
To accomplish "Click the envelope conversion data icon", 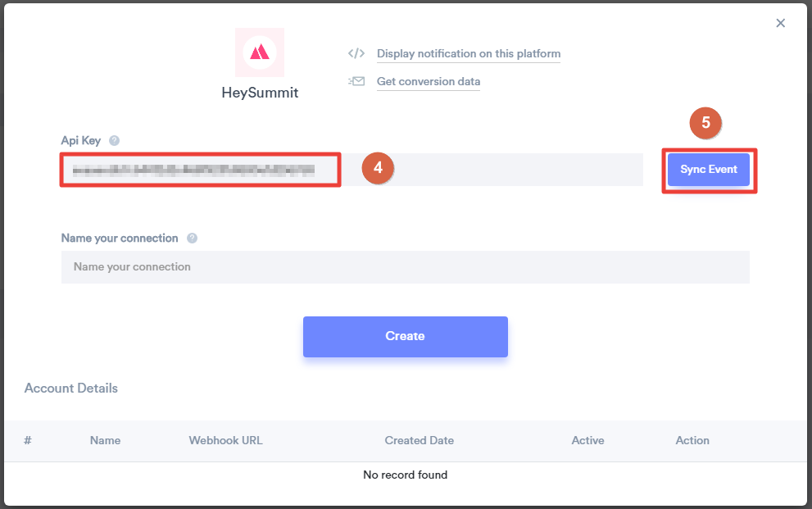I will pos(356,81).
